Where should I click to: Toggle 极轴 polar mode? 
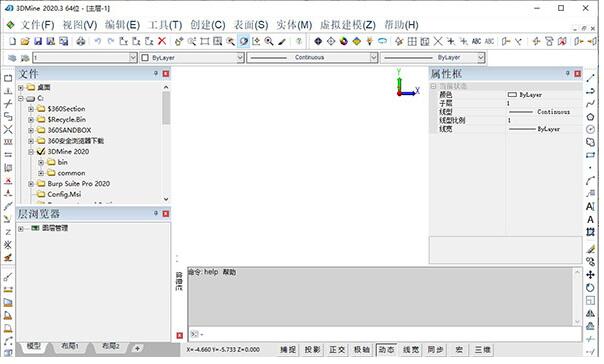(x=362, y=350)
